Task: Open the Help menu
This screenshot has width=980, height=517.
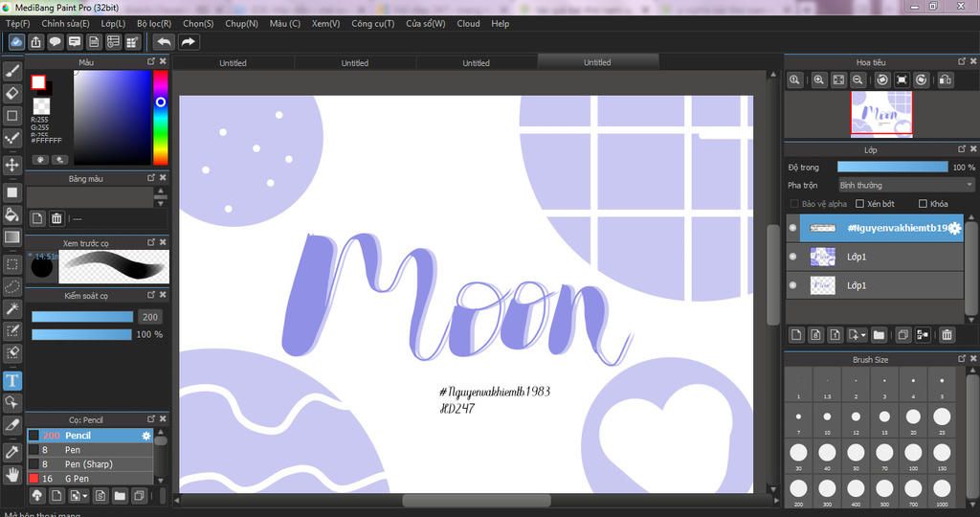Action: [x=500, y=23]
